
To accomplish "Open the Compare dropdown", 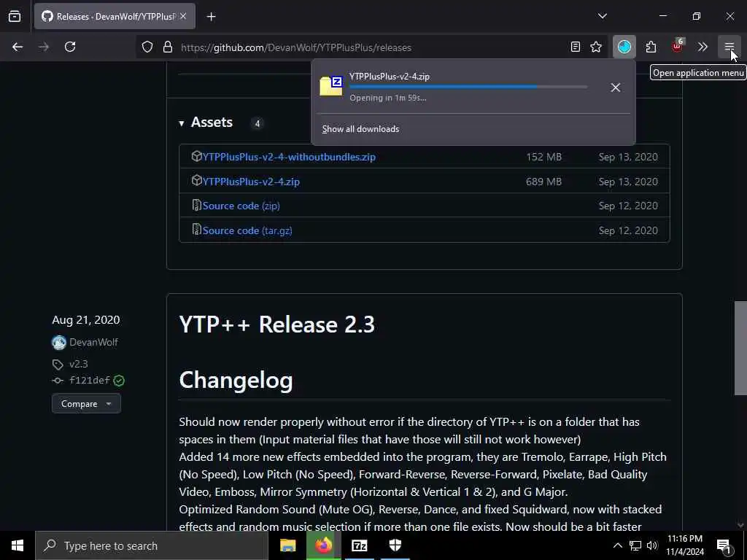I will point(86,404).
